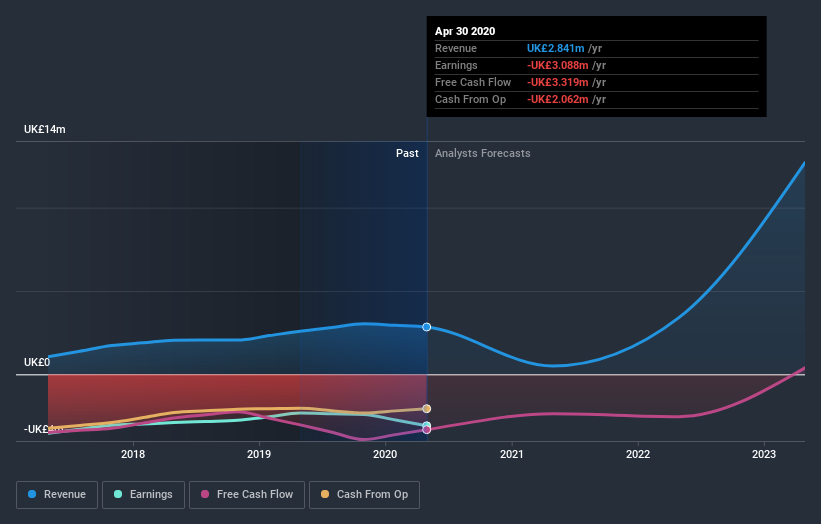The width and height of the screenshot is (821, 524).
Task: Click the blue Revenue data point marker
Action: coord(427,327)
